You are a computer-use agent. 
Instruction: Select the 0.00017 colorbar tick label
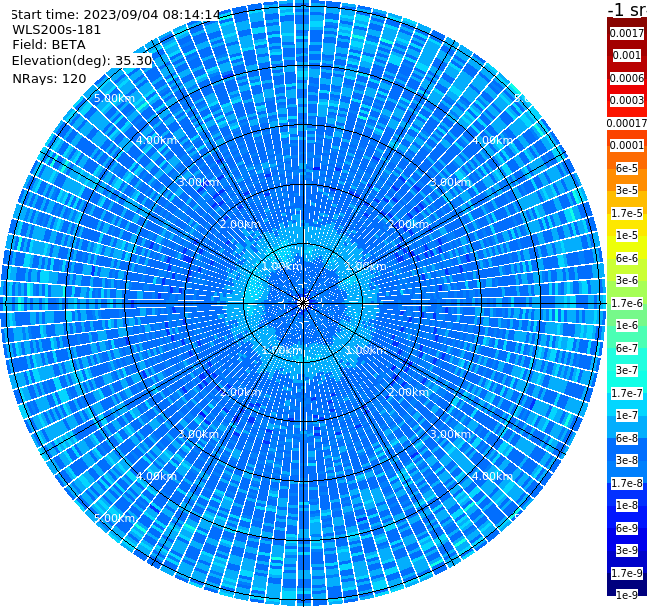pos(627,123)
